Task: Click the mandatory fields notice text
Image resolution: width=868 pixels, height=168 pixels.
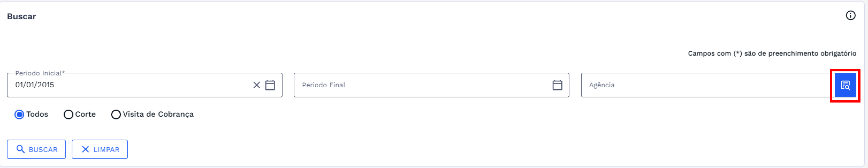Action: tap(772, 53)
